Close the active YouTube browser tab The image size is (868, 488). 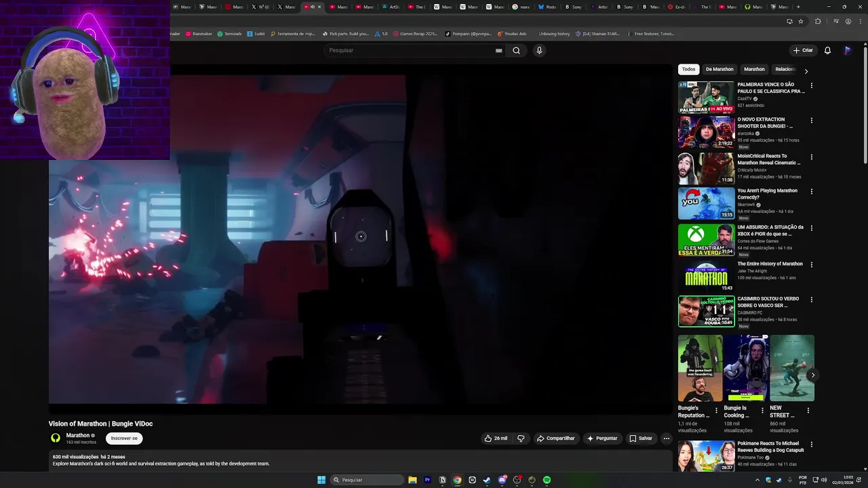[x=319, y=7]
